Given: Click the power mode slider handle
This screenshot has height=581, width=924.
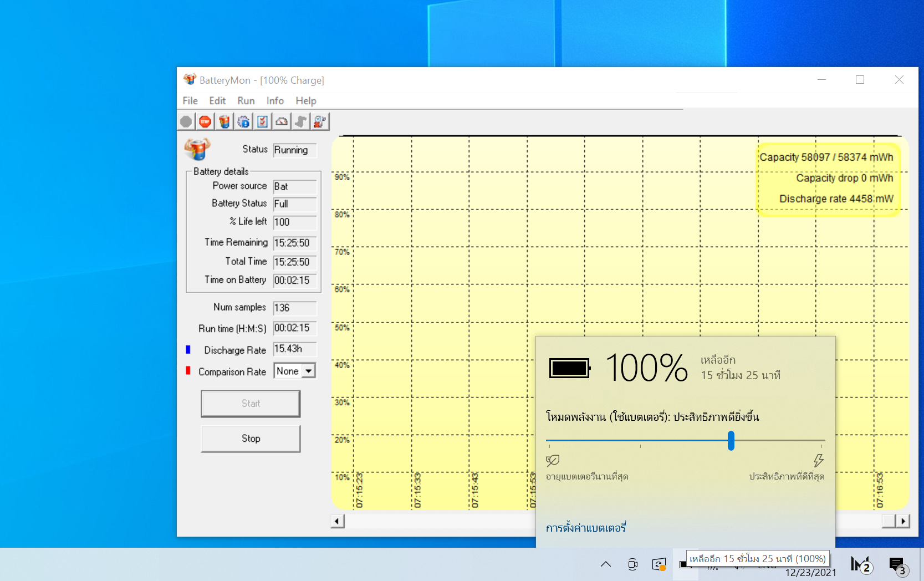Looking at the screenshot, I should click(731, 441).
